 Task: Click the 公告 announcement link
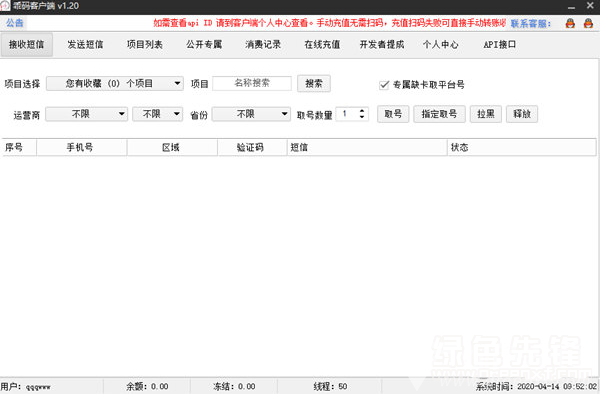click(x=15, y=23)
